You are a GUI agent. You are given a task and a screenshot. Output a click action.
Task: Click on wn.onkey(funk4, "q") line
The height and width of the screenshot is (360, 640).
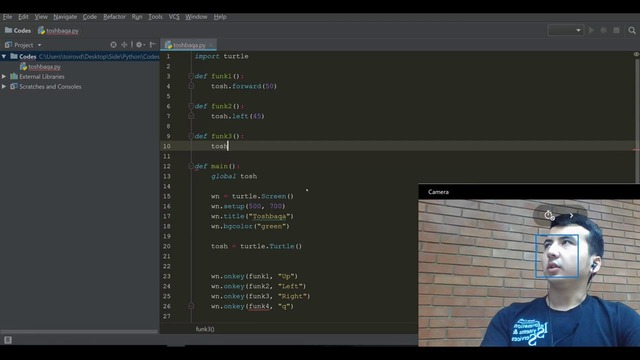(x=252, y=306)
